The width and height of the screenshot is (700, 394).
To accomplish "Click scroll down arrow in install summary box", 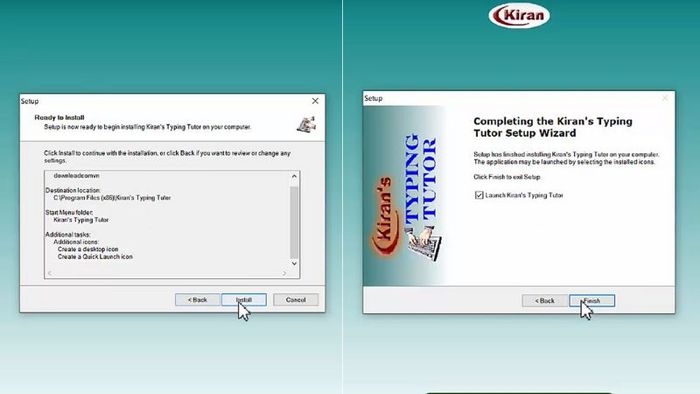I will click(294, 263).
